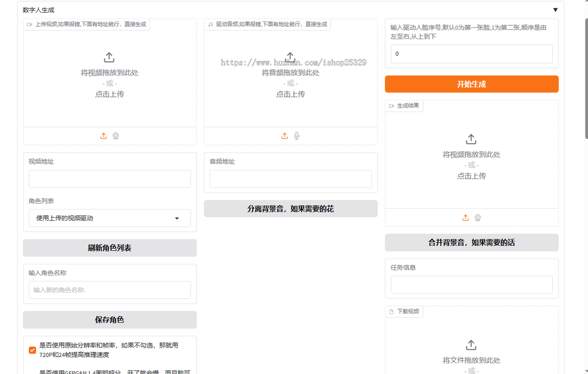Click upload arrow in 下载视频 file dropzone

tap(471, 345)
